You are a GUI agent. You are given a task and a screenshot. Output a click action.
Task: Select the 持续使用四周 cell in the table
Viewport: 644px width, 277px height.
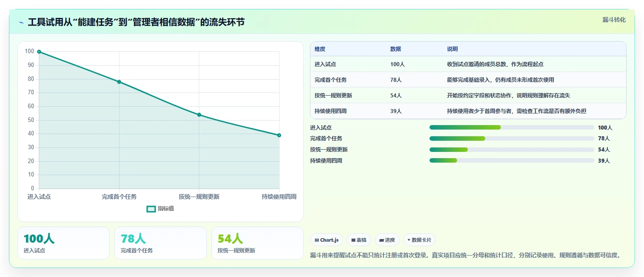tap(330, 111)
